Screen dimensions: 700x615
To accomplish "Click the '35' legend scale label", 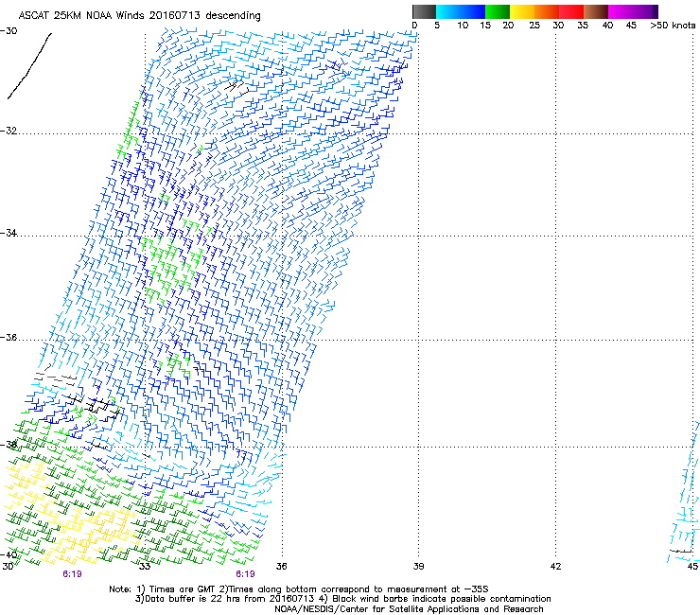I will tap(583, 26).
